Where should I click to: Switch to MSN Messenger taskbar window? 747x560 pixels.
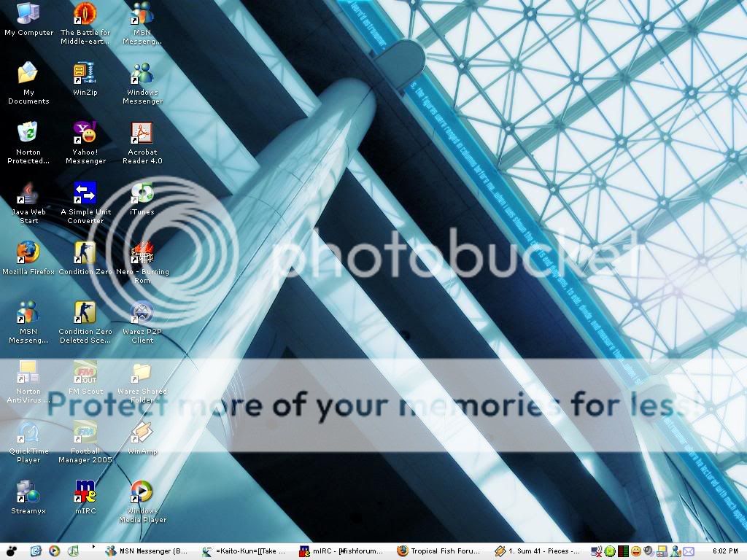147,551
